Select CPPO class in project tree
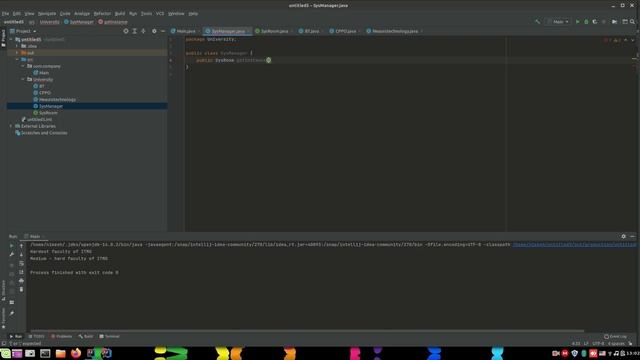640x360 pixels. pyautogui.click(x=45, y=93)
